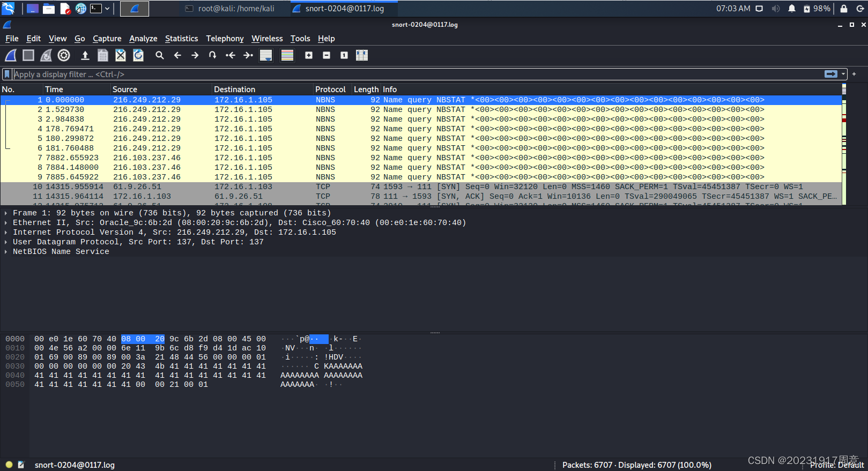Apply the display filter arrow button
The width and height of the screenshot is (868, 471).
click(x=831, y=74)
